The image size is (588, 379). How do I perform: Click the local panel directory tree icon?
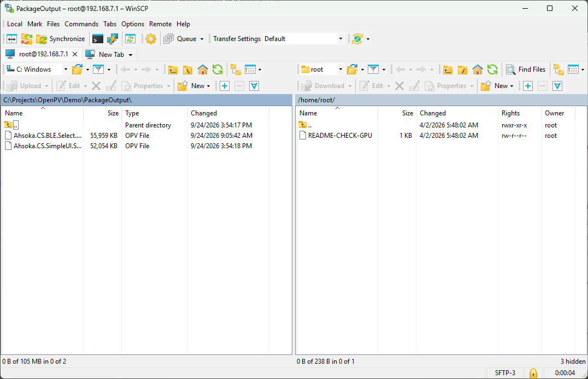tap(236, 69)
